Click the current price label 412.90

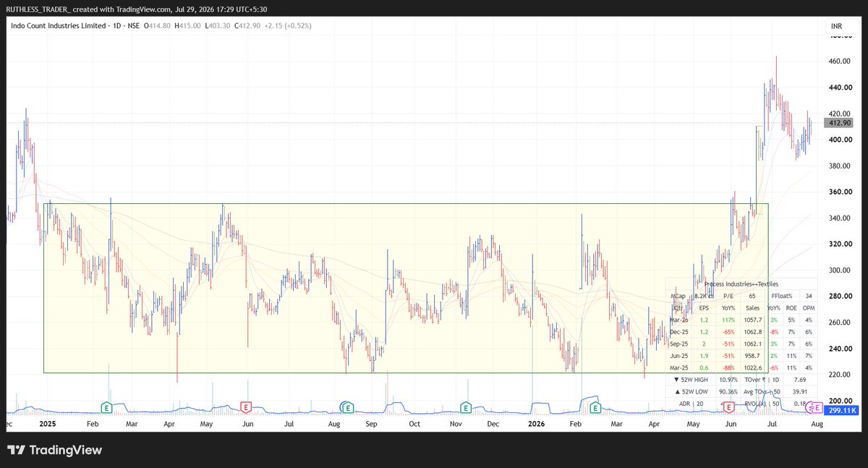coord(839,123)
